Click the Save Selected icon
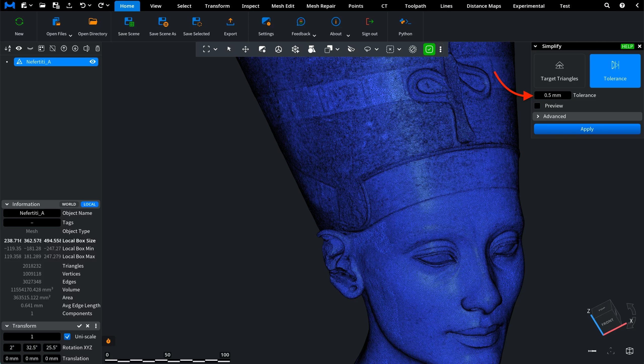This screenshot has height=364, width=644. (x=196, y=22)
